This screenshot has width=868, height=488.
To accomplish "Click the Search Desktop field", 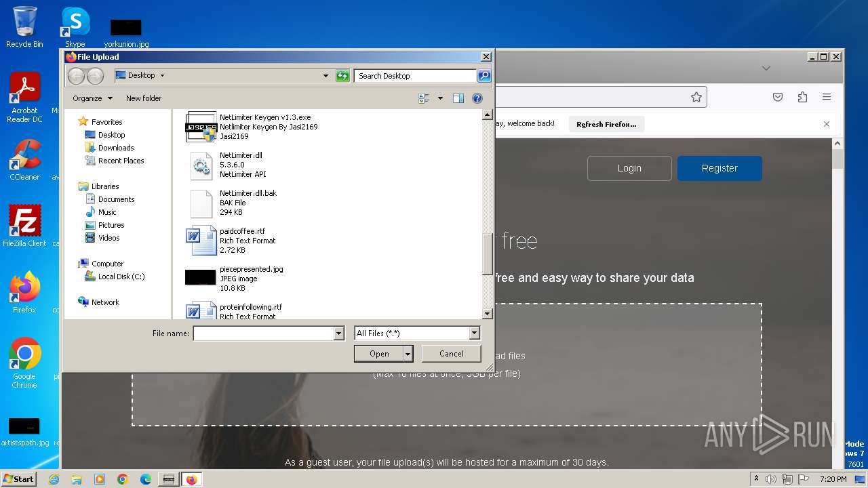I will (415, 76).
